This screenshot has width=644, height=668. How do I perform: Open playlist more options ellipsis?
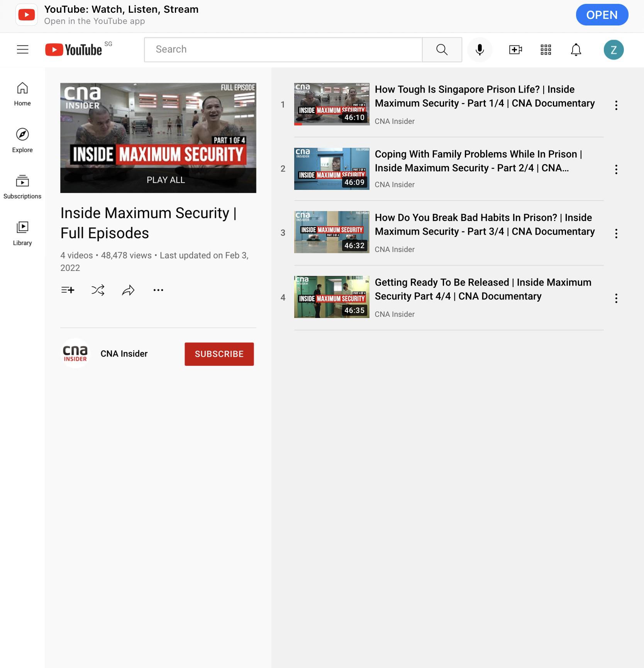click(x=158, y=290)
